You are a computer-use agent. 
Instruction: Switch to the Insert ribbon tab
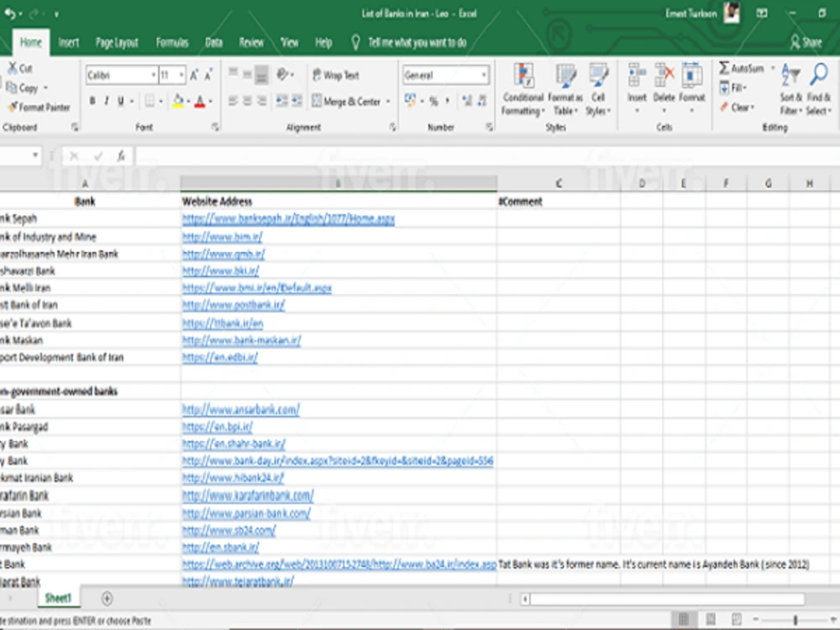69,42
